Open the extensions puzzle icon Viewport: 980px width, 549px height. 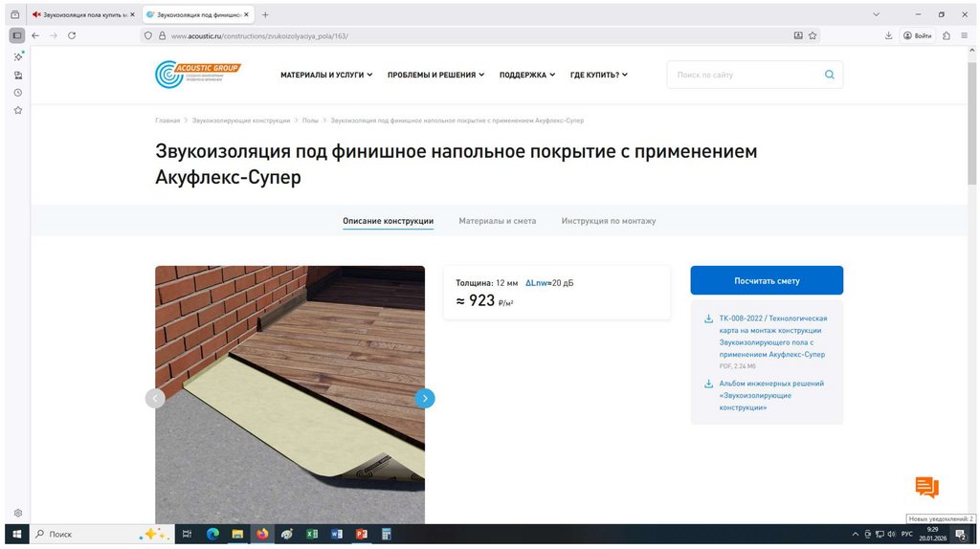947,35
